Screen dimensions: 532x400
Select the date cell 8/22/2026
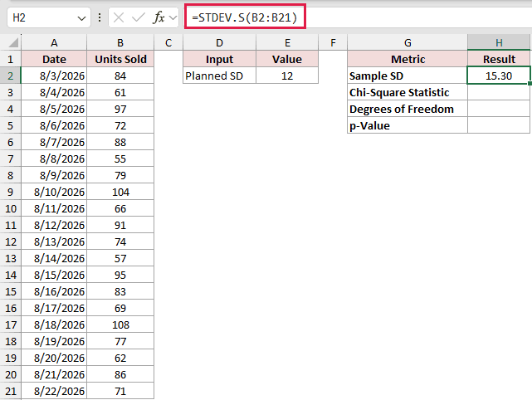54,391
